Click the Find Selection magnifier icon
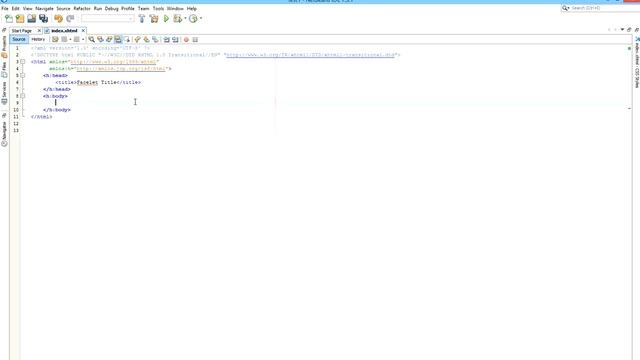This screenshot has height=360, width=640. pyautogui.click(x=91, y=40)
